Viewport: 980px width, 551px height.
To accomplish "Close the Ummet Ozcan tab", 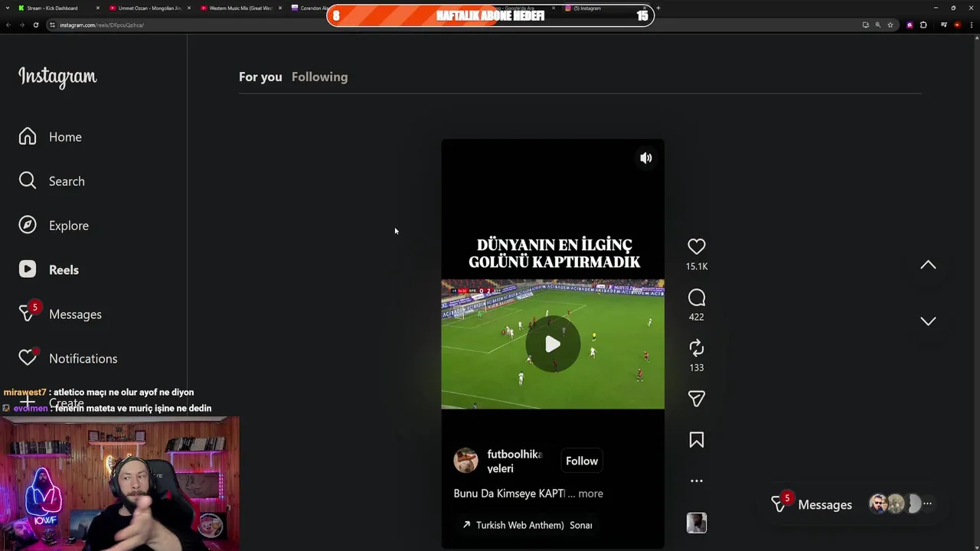I will click(189, 8).
